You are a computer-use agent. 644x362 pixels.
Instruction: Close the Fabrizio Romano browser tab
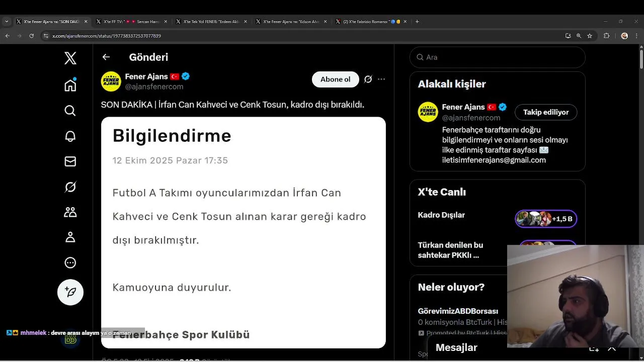pos(405,22)
